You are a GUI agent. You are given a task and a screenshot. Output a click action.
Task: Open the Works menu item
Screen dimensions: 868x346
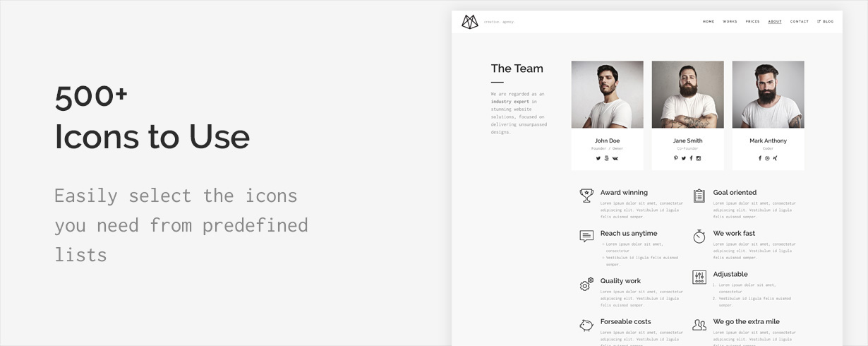(x=730, y=22)
